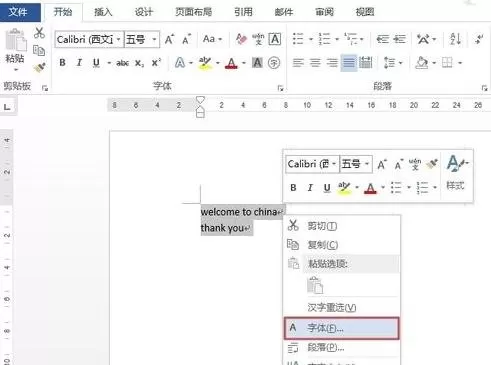491x365 pixels.
Task: Align text right in ribbon
Action: pyautogui.click(x=332, y=63)
